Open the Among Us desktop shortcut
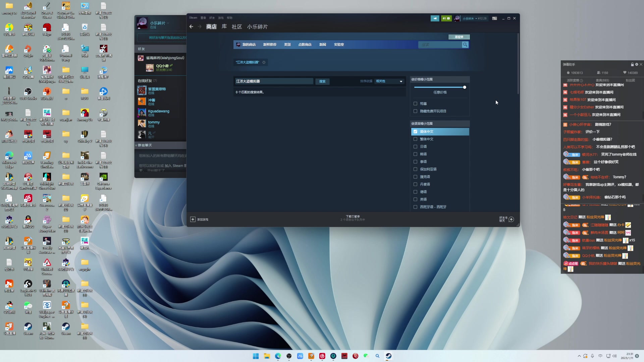 (x=85, y=115)
